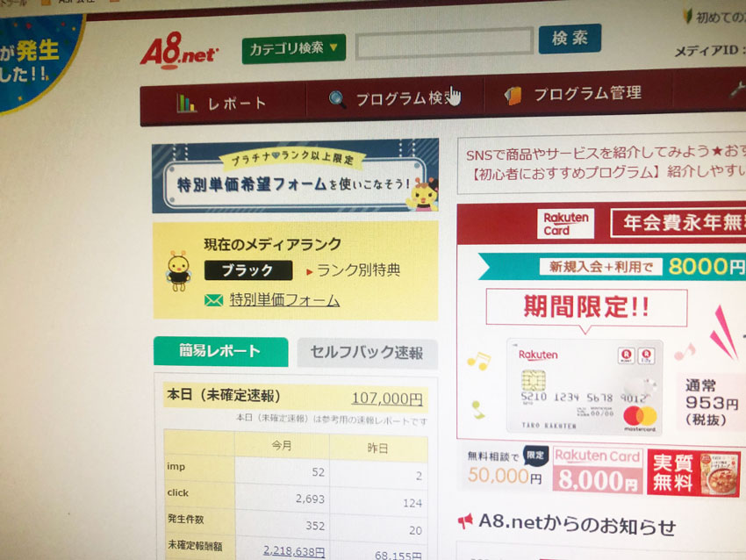Open the 2,218,638円 unconfirmed reward link
Screen dimensions: 746x560
click(294, 551)
